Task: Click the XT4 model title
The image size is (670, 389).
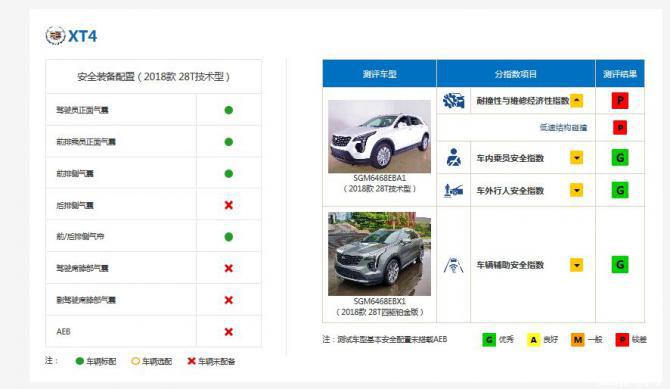Action: [82, 36]
